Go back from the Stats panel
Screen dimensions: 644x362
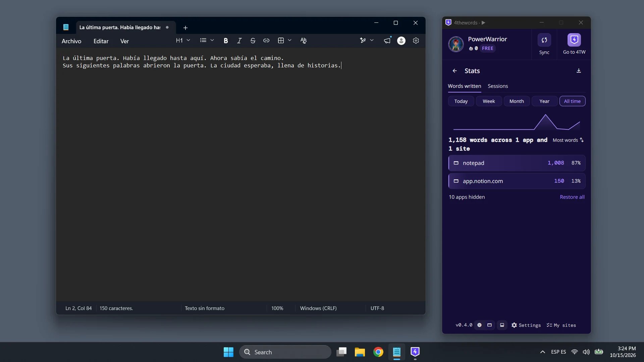point(455,71)
